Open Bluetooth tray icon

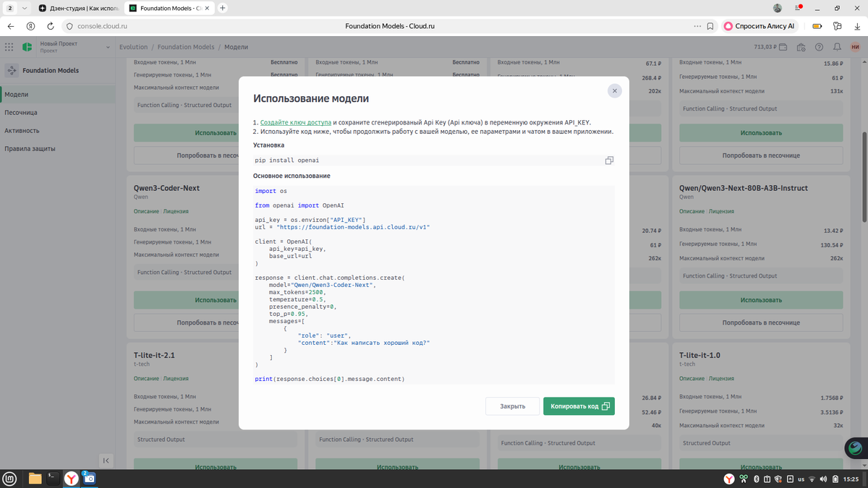pos(756,479)
